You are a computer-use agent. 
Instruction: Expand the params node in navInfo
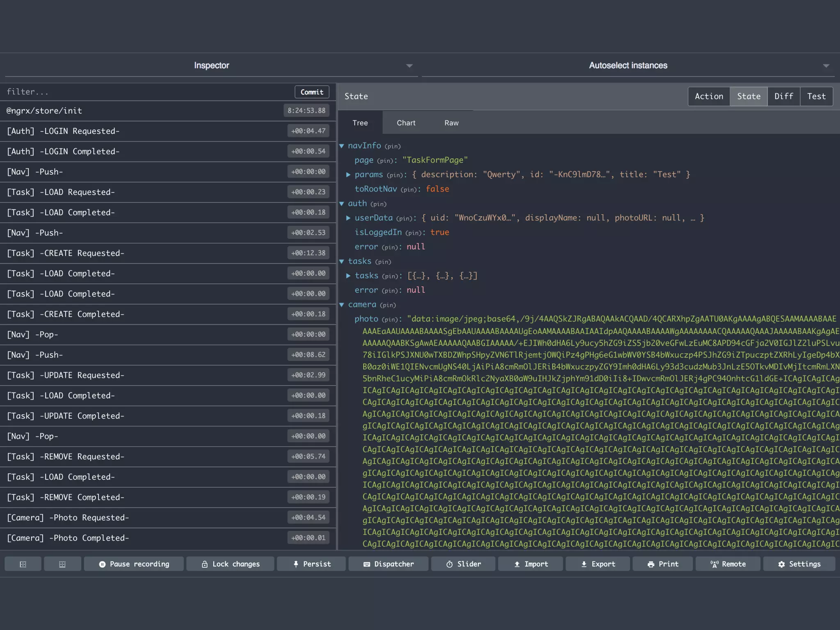tap(348, 175)
